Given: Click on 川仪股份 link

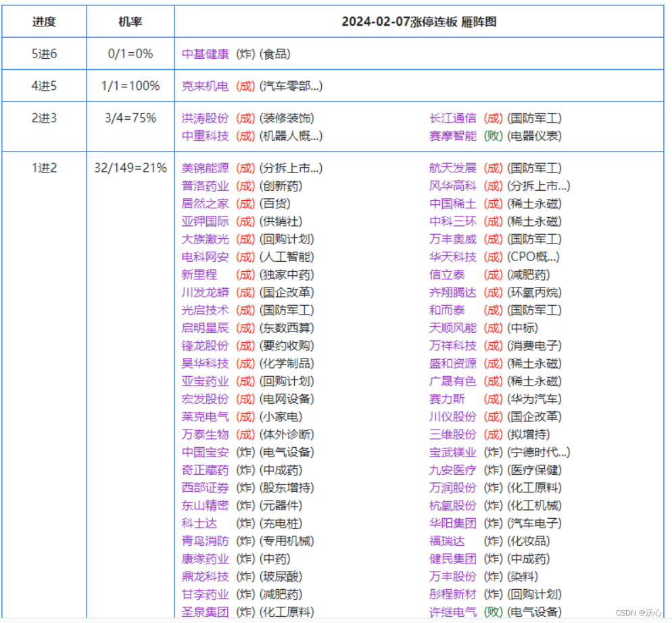Looking at the screenshot, I should click(x=453, y=417).
